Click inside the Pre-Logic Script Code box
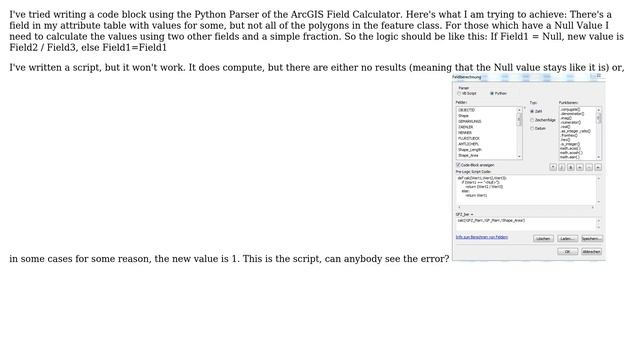 [526, 190]
